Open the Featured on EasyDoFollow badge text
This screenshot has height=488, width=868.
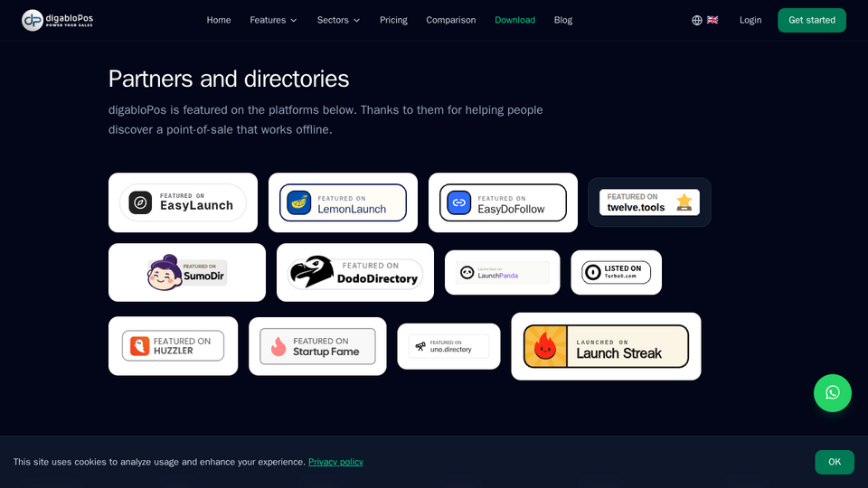(x=511, y=205)
